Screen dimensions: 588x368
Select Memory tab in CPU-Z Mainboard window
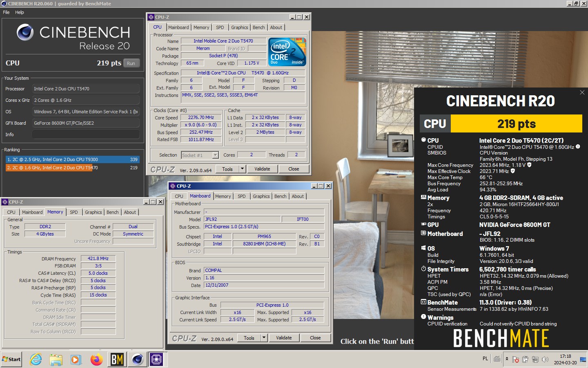click(223, 196)
